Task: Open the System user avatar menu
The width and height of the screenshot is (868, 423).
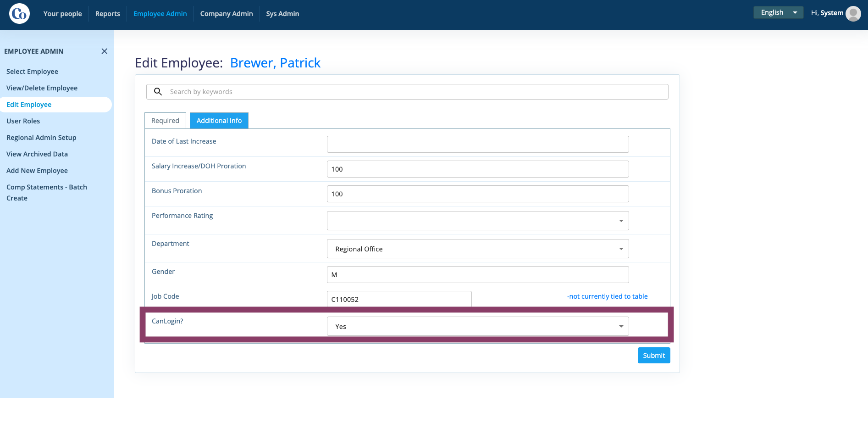Action: [853, 14]
